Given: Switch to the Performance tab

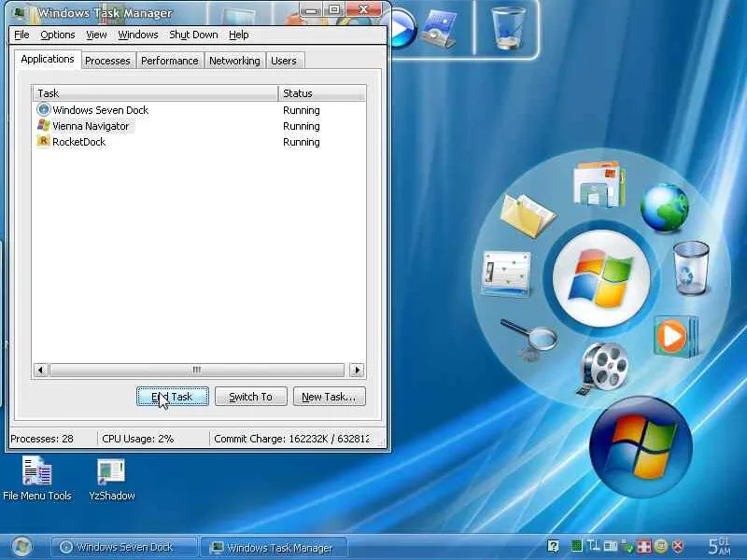Looking at the screenshot, I should [x=170, y=61].
